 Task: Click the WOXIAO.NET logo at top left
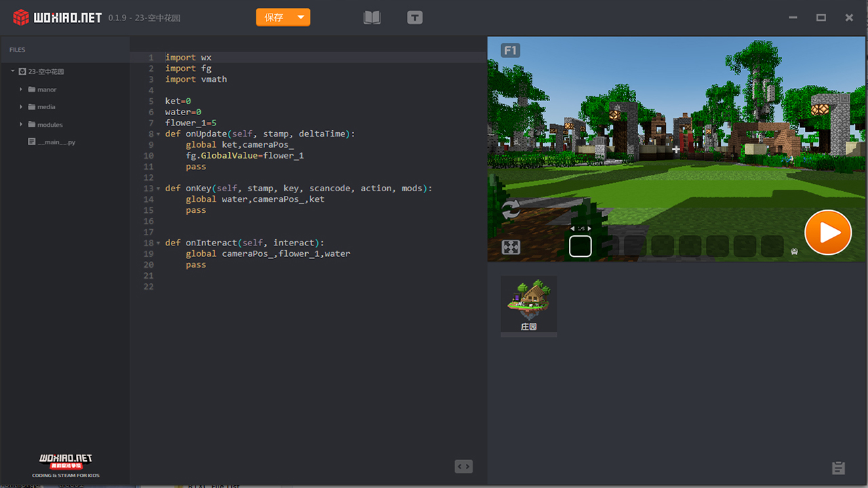pyautogui.click(x=58, y=18)
